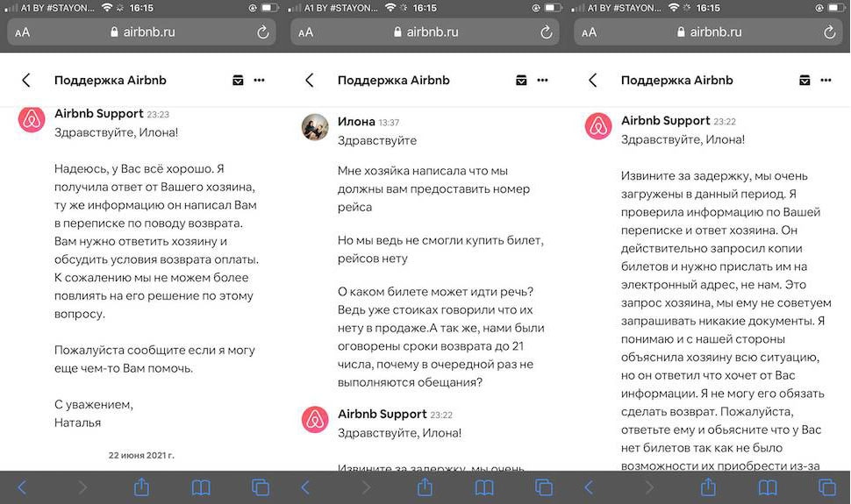Open Илона's profile photo

click(315, 127)
